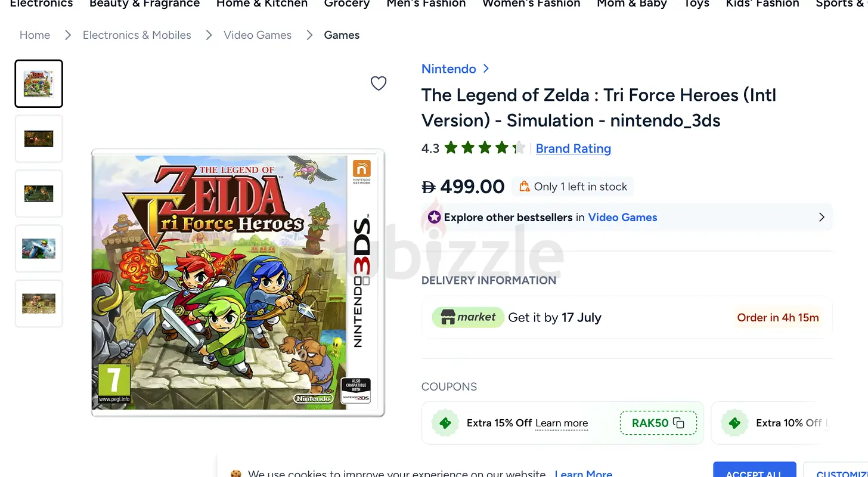Copy the RAK50 coupon code icon
868x477 pixels.
[x=678, y=423]
